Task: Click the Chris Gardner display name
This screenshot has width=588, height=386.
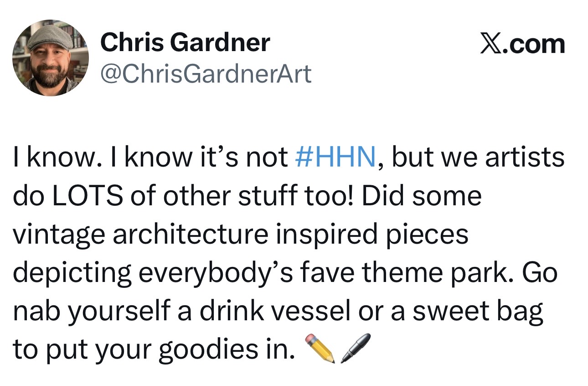Action: (185, 43)
